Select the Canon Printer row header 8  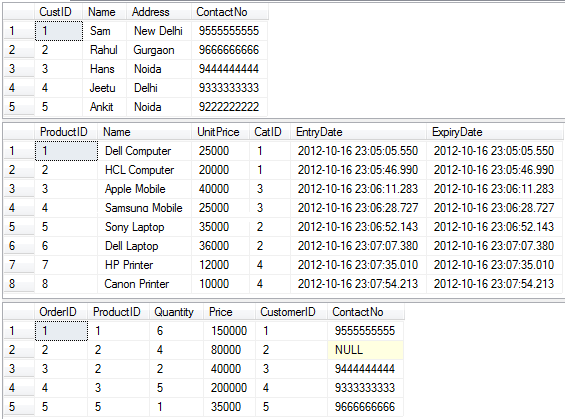tap(19, 284)
